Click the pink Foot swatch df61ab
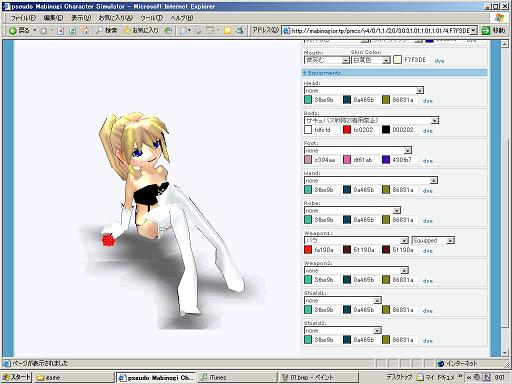 tap(347, 160)
